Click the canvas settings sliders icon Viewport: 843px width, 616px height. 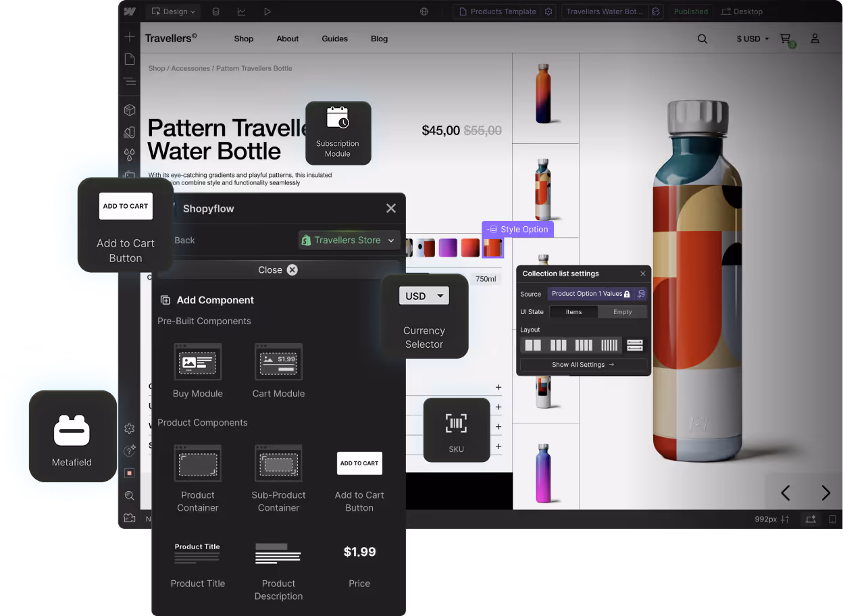[x=785, y=519]
